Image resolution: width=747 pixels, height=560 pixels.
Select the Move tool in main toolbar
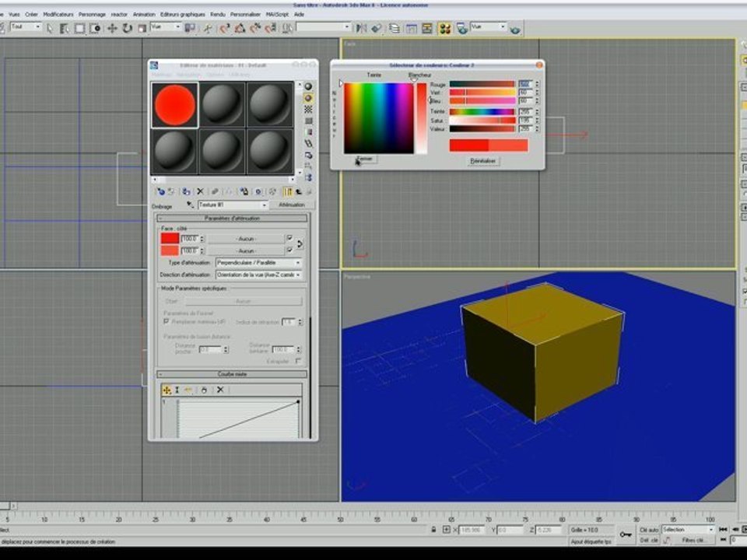(112, 28)
